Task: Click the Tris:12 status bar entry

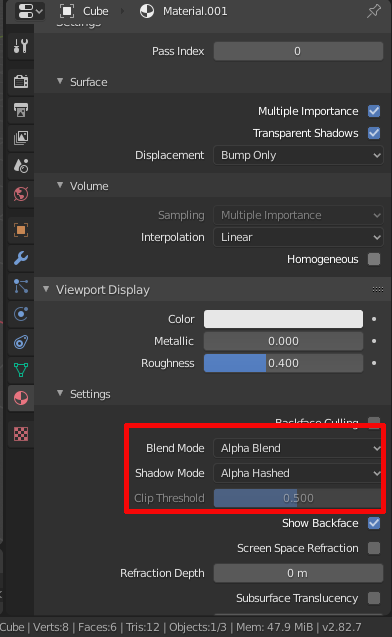Action: click(x=143, y=627)
